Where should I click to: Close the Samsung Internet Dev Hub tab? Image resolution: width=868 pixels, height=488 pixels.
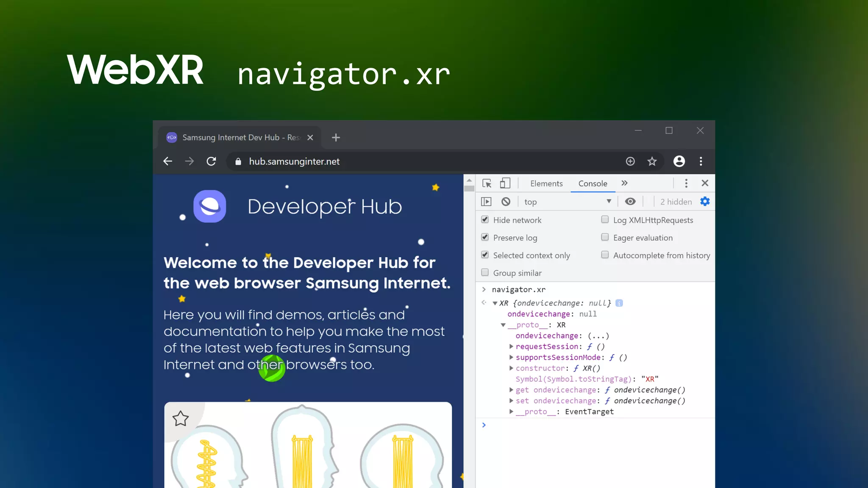[310, 138]
